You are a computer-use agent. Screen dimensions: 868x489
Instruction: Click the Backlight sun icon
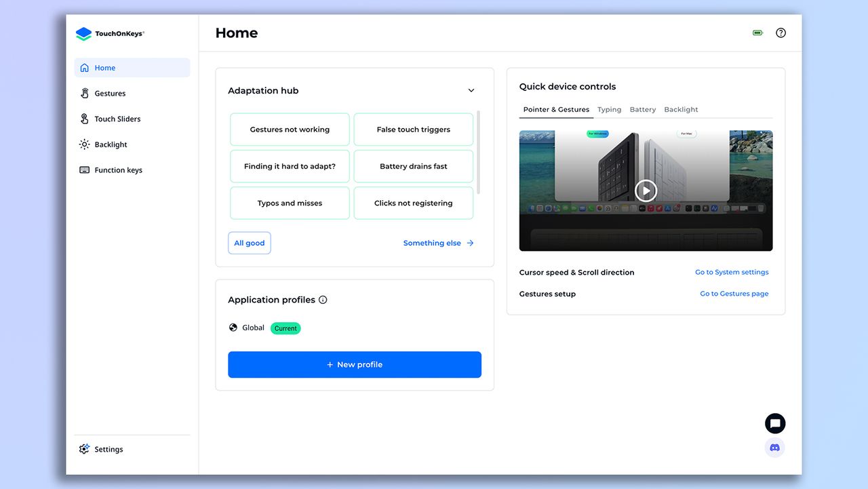pyautogui.click(x=84, y=144)
